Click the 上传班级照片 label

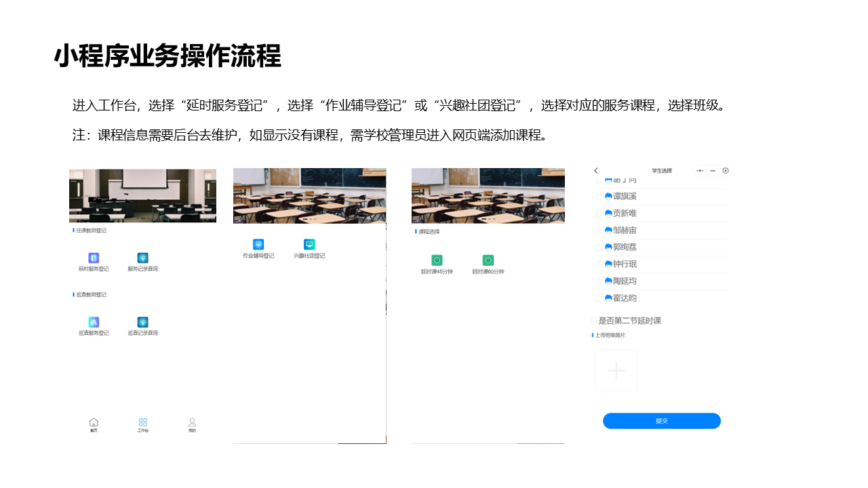click(x=610, y=335)
